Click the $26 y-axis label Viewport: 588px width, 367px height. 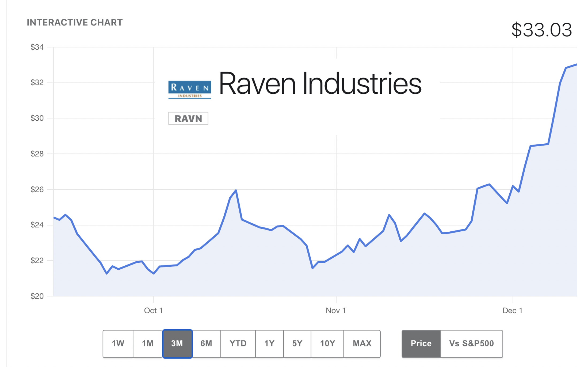[37, 190]
